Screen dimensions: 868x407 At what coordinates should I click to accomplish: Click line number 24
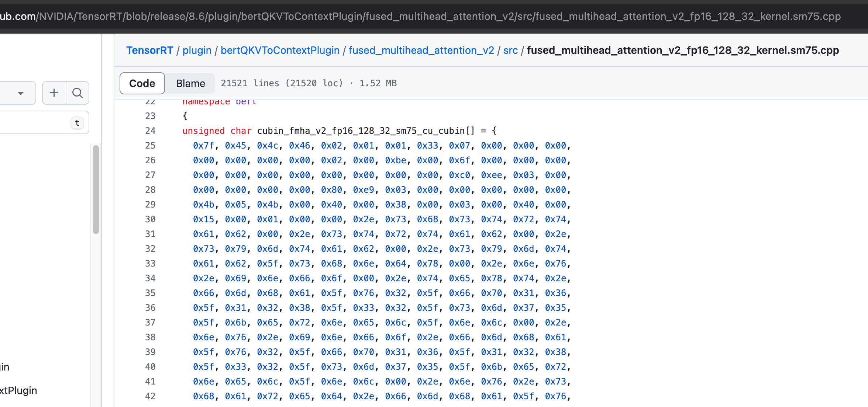point(150,131)
